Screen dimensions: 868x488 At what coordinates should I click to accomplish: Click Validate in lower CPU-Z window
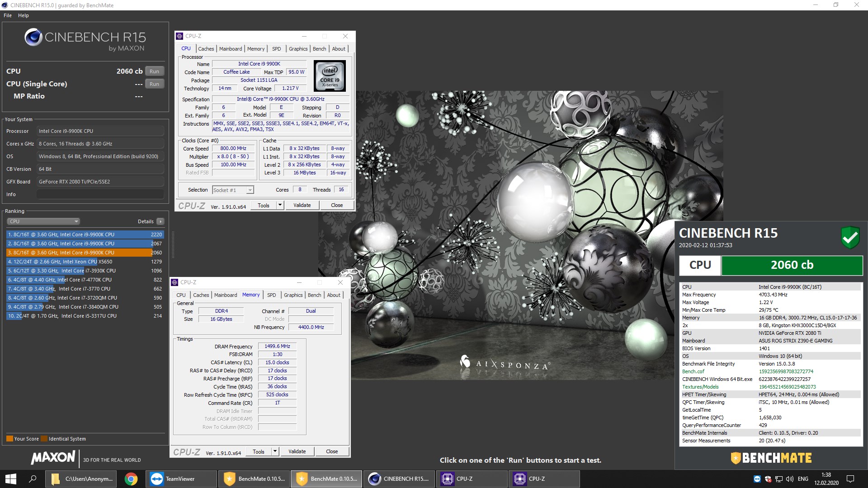[297, 451]
